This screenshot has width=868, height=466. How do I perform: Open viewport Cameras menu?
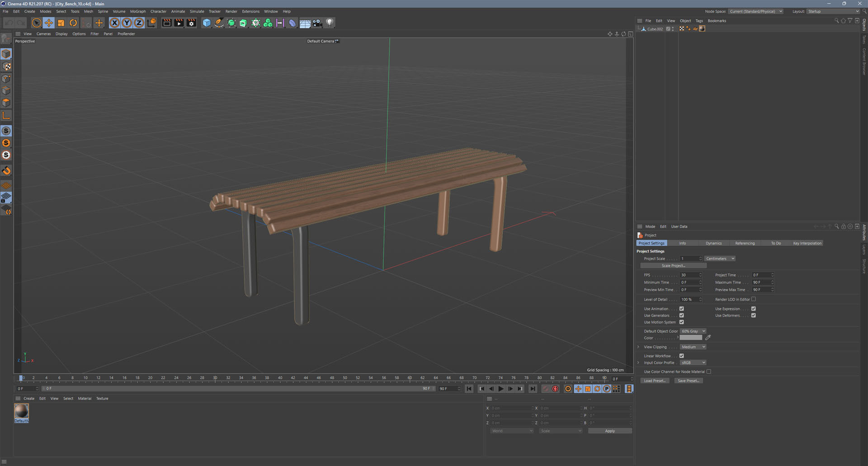[43, 34]
